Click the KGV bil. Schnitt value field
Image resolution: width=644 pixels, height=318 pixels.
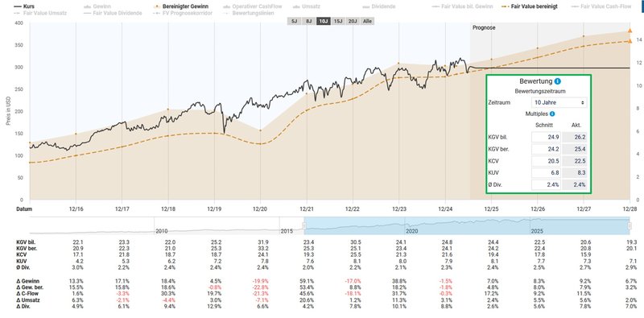546,137
